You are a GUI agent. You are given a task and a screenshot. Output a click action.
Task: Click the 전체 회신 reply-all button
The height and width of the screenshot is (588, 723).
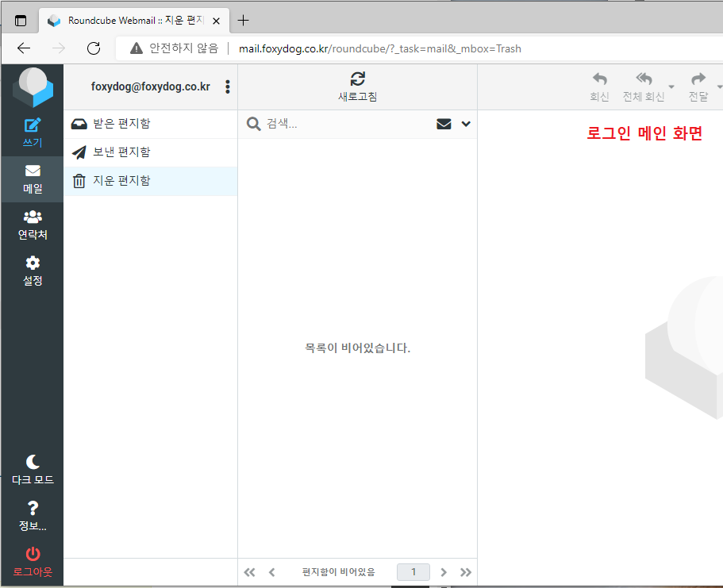click(643, 86)
